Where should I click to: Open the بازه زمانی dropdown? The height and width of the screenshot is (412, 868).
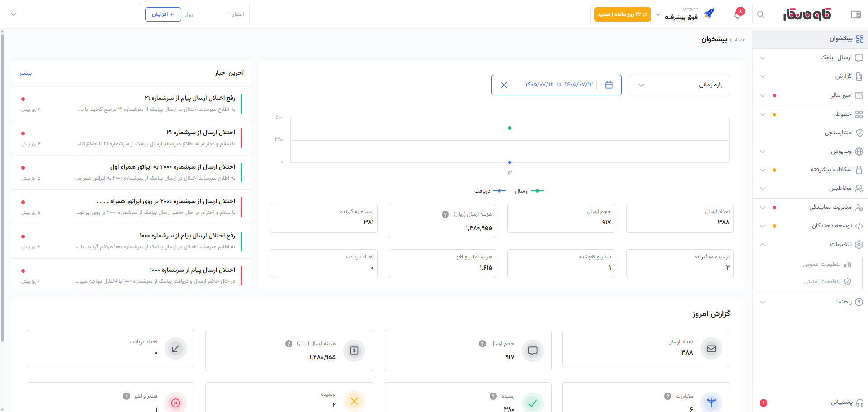pos(679,85)
